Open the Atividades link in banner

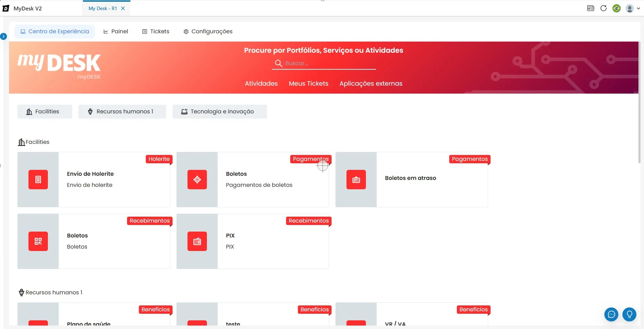(261, 84)
